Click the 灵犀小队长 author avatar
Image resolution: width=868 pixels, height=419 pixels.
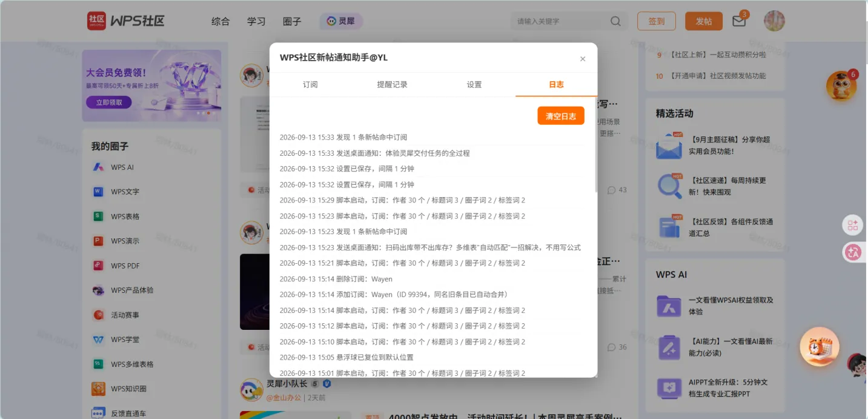251,390
